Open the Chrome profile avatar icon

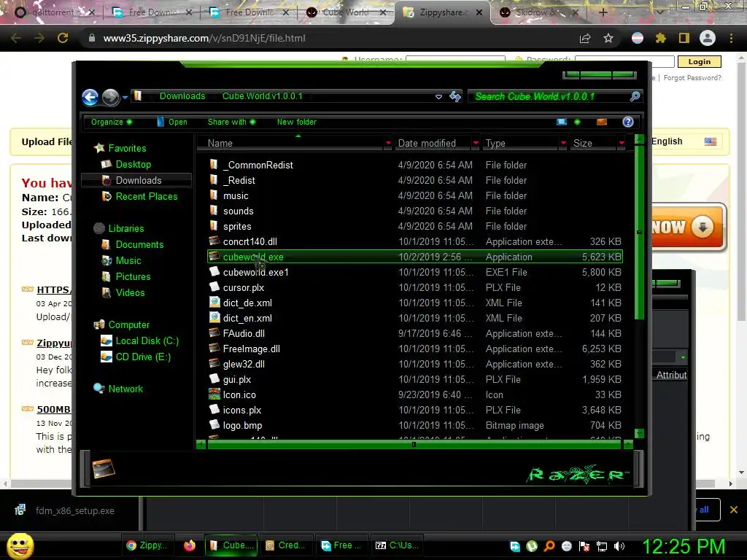pos(708,38)
